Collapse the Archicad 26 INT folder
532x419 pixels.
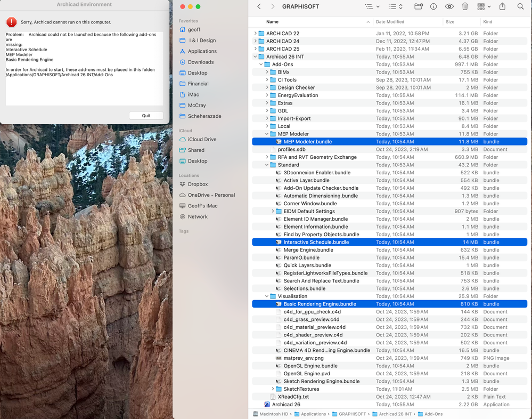[256, 57]
